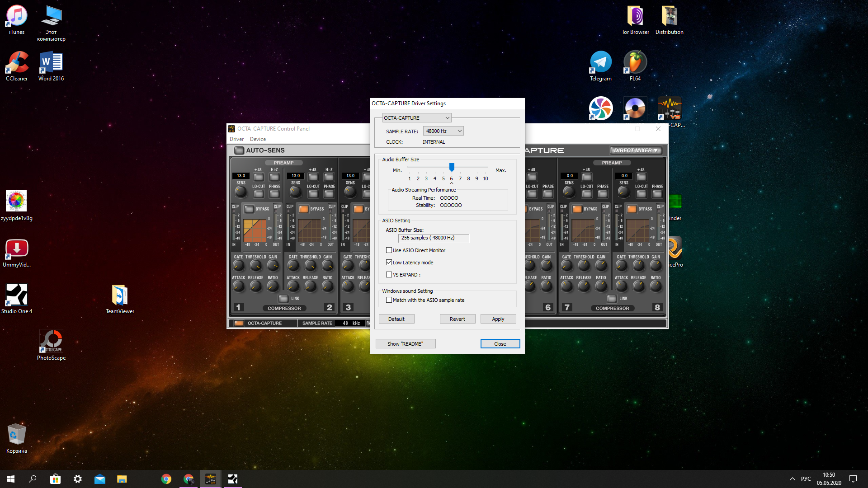Viewport: 868px width, 488px height.
Task: Invert PHASE on channel 8
Action: (x=657, y=194)
